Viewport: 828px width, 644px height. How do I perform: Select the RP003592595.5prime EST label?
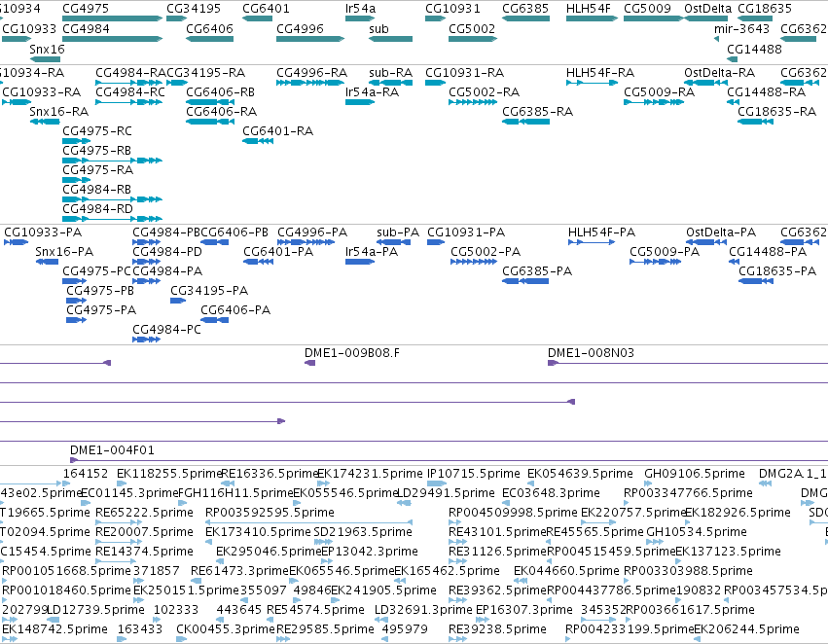[x=270, y=512]
